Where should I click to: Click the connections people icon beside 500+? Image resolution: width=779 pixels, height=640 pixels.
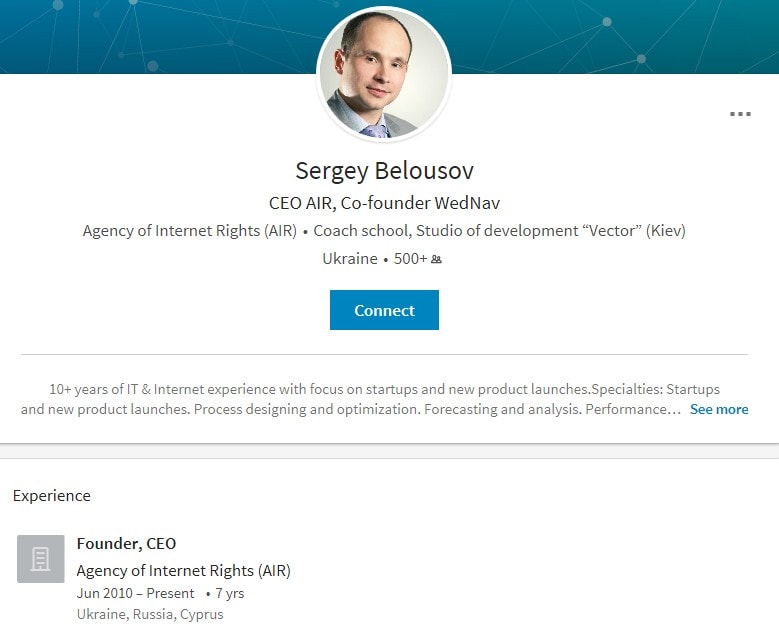(x=436, y=259)
